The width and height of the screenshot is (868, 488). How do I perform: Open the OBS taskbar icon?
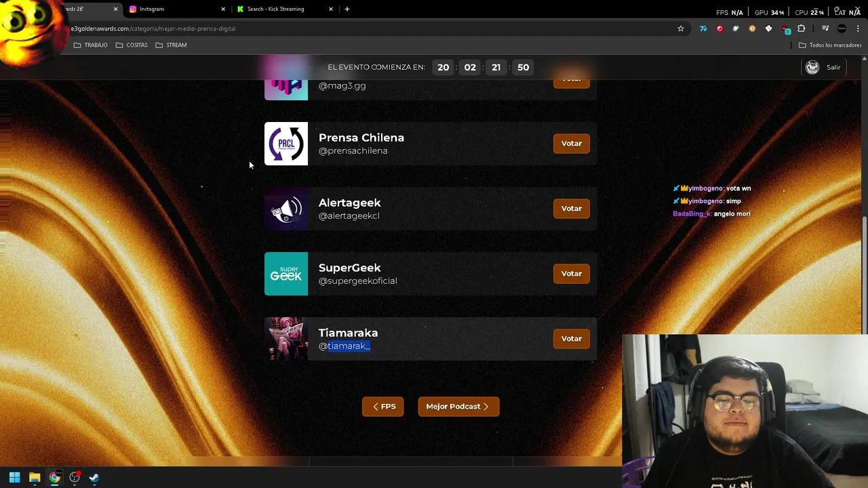75,478
